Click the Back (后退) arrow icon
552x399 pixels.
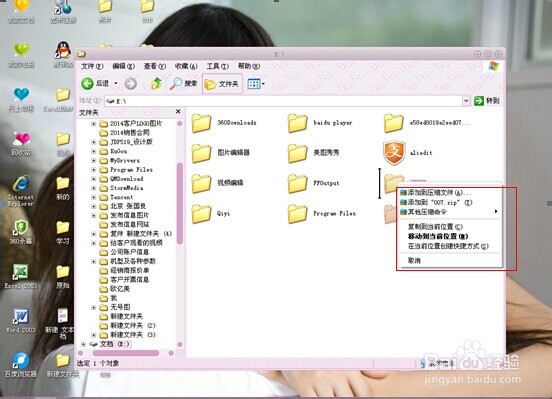click(87, 83)
